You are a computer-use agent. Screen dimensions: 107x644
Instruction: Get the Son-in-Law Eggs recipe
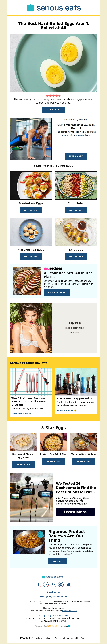31,210
